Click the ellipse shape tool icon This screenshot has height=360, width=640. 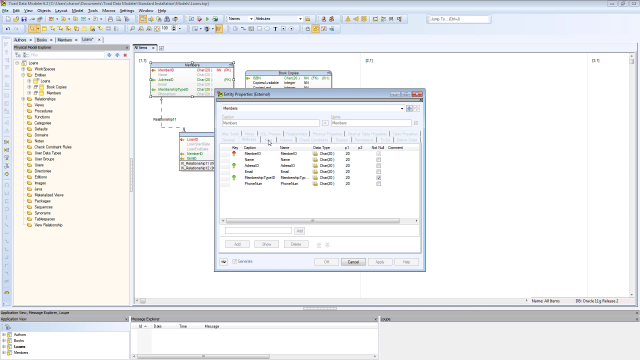(267, 29)
